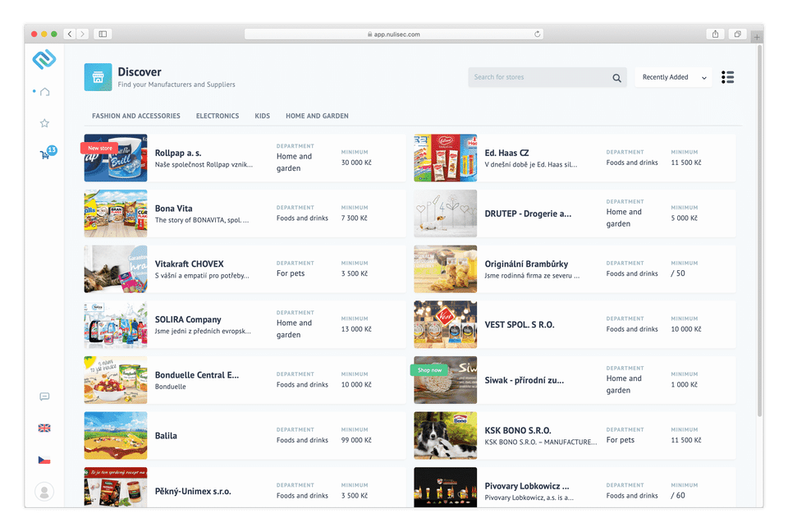This screenshot has height=532, width=788.
Task: Click the Safari address bar
Action: coord(393,34)
